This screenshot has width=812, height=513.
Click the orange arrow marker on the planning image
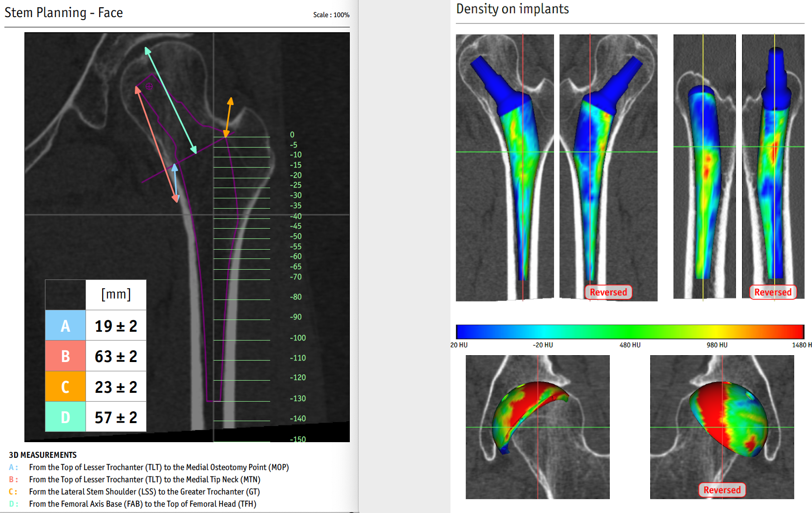[228, 117]
